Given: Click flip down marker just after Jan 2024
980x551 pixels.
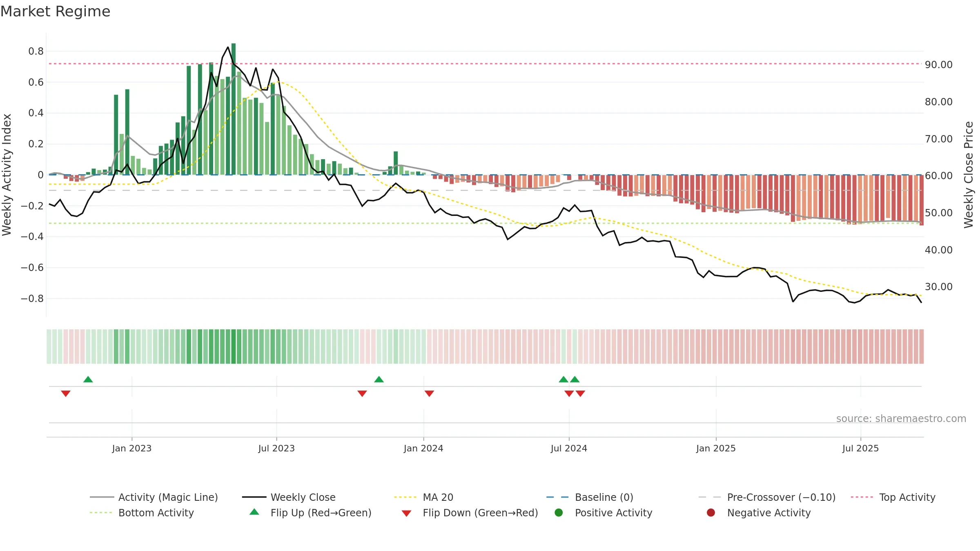Looking at the screenshot, I should [429, 393].
